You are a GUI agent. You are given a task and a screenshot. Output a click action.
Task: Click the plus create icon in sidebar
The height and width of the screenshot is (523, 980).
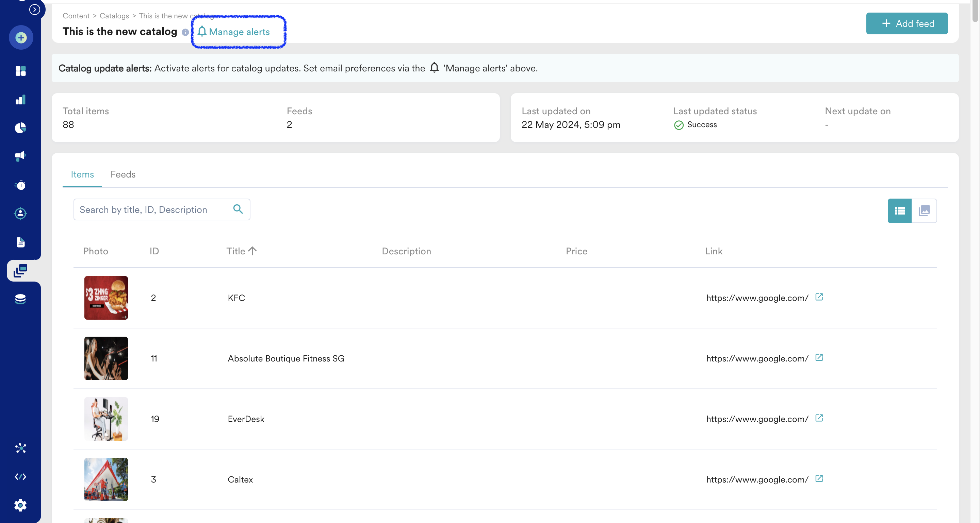click(21, 38)
